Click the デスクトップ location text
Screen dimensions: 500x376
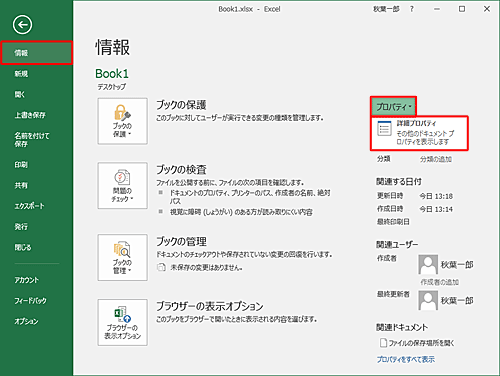click(x=111, y=87)
